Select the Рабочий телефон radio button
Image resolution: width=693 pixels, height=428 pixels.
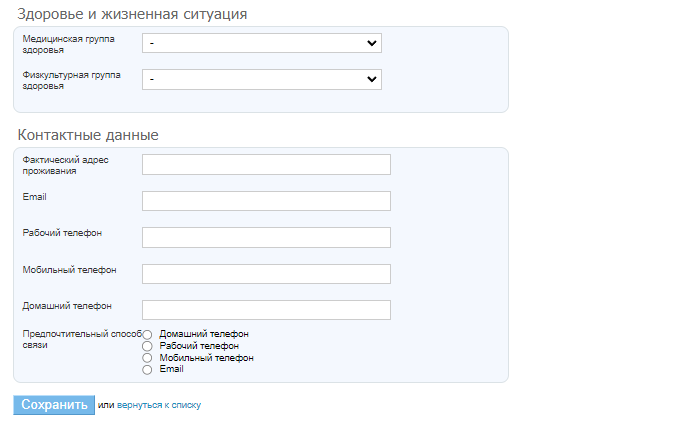[x=148, y=347]
